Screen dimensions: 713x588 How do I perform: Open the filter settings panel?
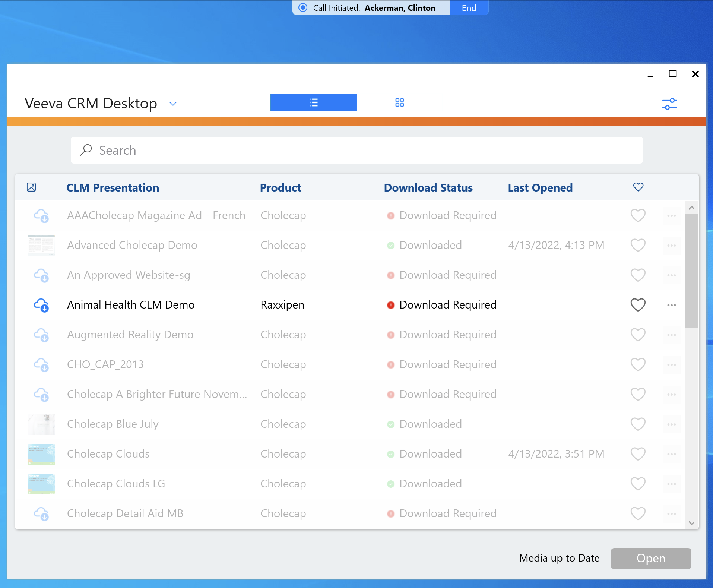coord(669,104)
